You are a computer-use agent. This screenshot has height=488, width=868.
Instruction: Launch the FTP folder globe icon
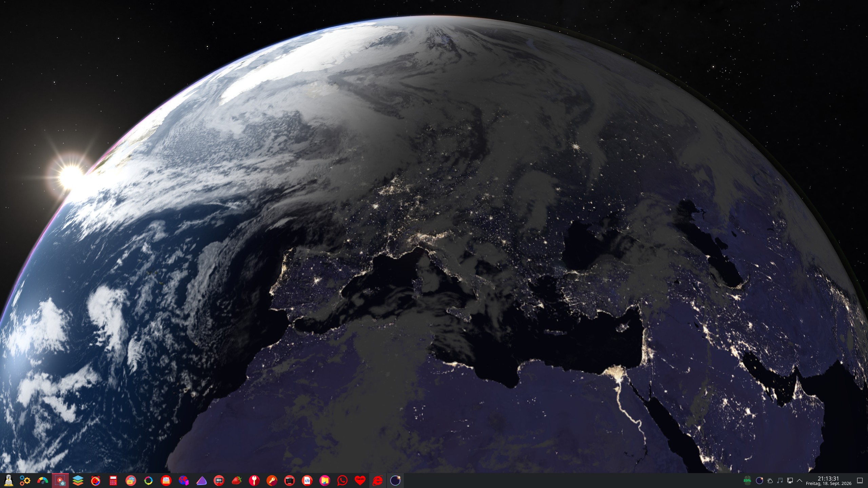point(131,481)
